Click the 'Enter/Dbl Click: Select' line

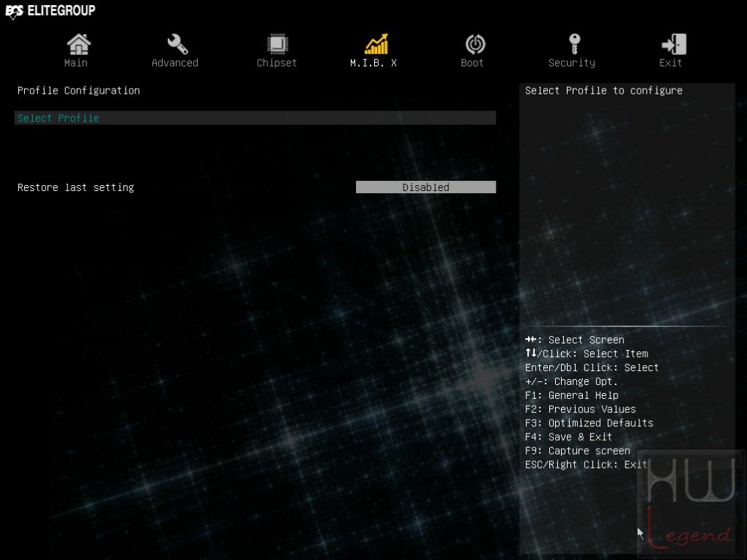(592, 367)
